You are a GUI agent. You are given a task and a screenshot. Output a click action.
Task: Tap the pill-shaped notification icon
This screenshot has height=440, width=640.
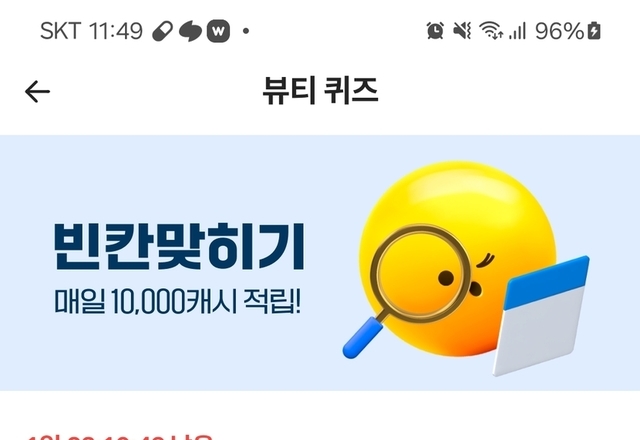(x=162, y=31)
